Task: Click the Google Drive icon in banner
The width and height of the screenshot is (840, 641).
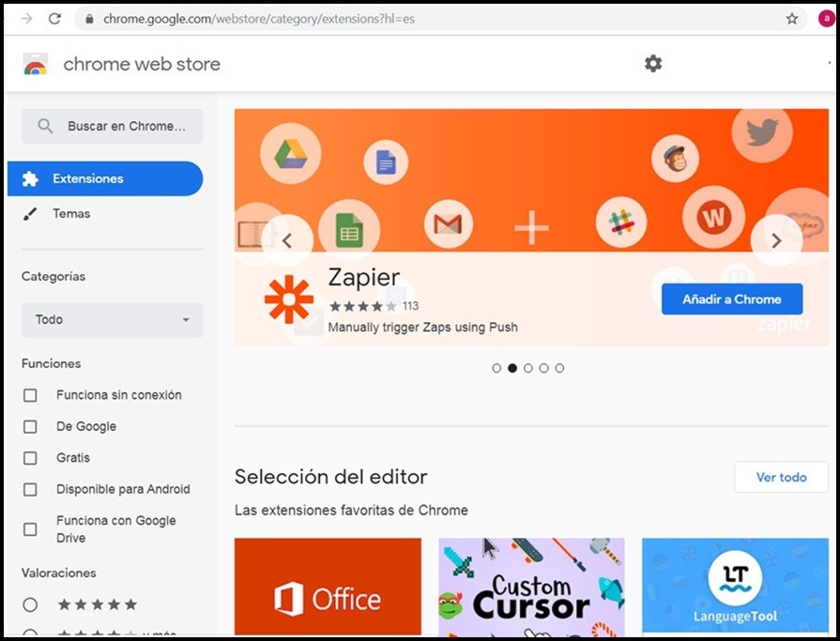Action: point(290,154)
